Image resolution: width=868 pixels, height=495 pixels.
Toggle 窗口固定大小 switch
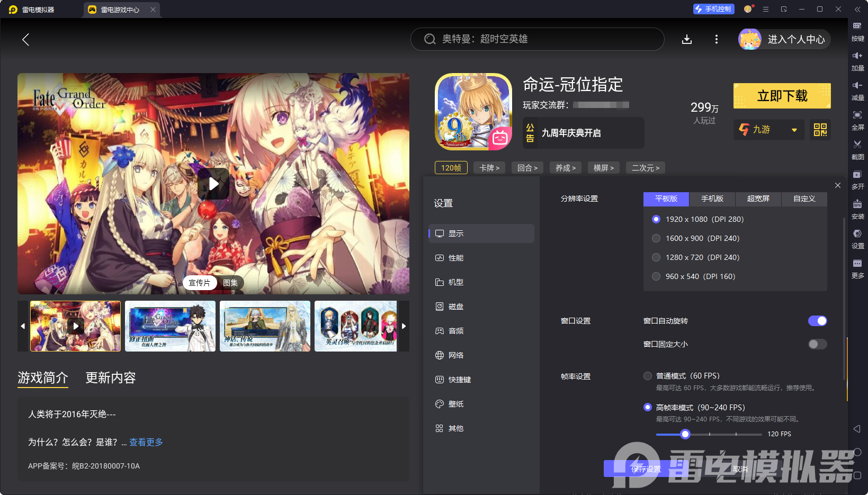[x=817, y=344]
